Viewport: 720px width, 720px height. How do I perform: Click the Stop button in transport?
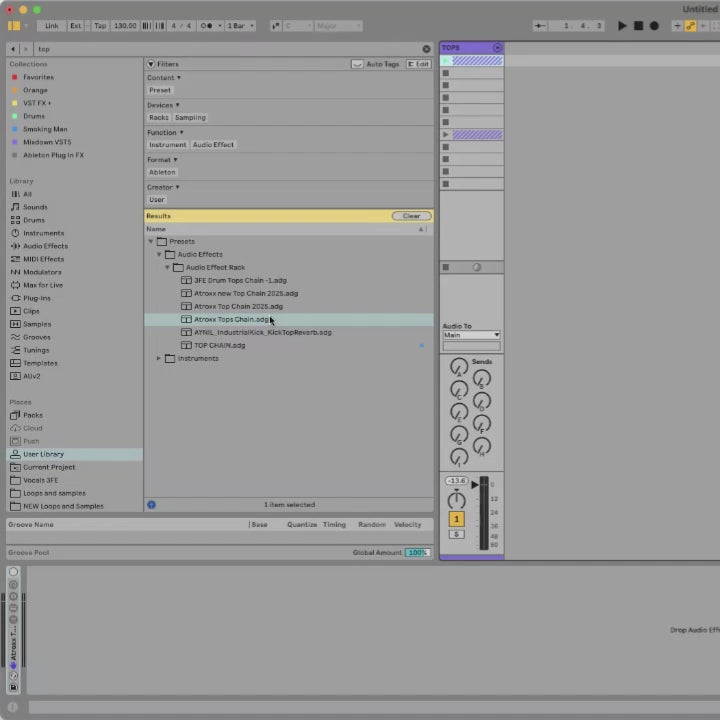[x=639, y=26]
